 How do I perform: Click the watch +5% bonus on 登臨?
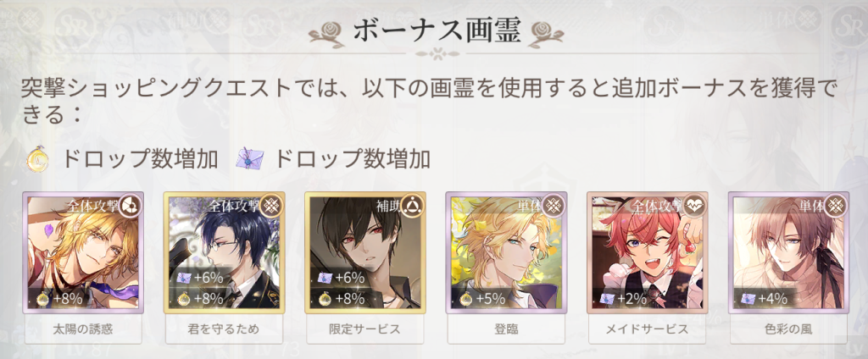point(482,299)
